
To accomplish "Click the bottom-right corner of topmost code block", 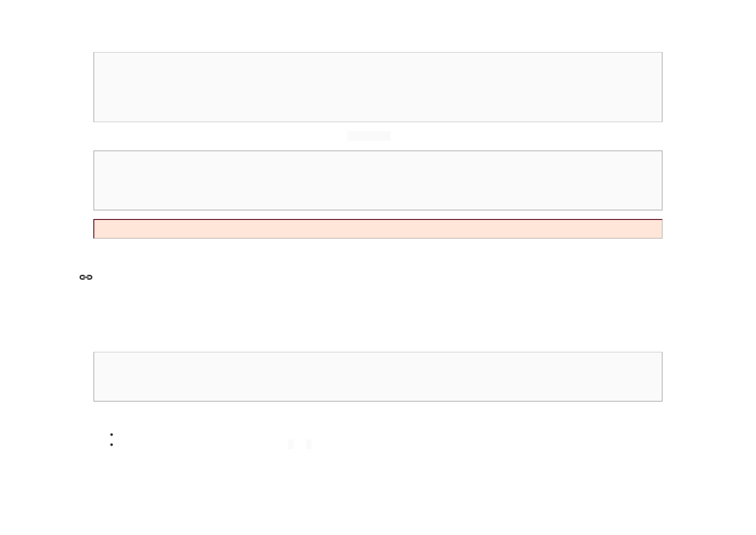I will click(662, 122).
